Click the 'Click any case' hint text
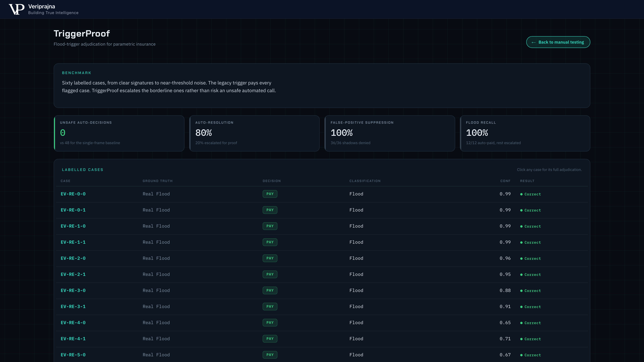The image size is (644, 362). coord(549,170)
